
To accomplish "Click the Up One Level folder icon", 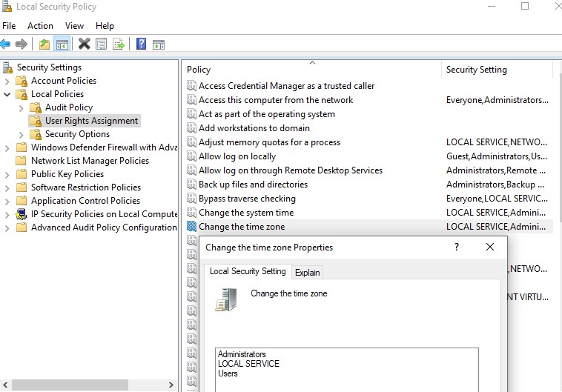I will pos(44,44).
